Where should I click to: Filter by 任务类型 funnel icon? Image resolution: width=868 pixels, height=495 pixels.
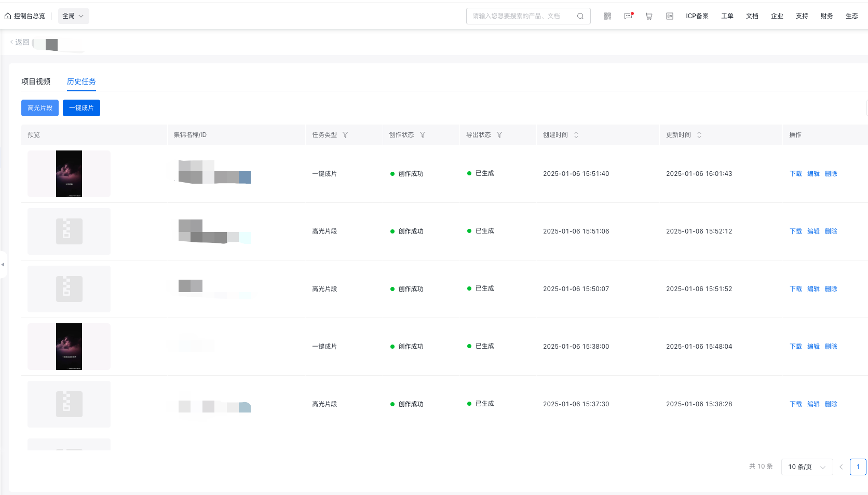pos(345,135)
